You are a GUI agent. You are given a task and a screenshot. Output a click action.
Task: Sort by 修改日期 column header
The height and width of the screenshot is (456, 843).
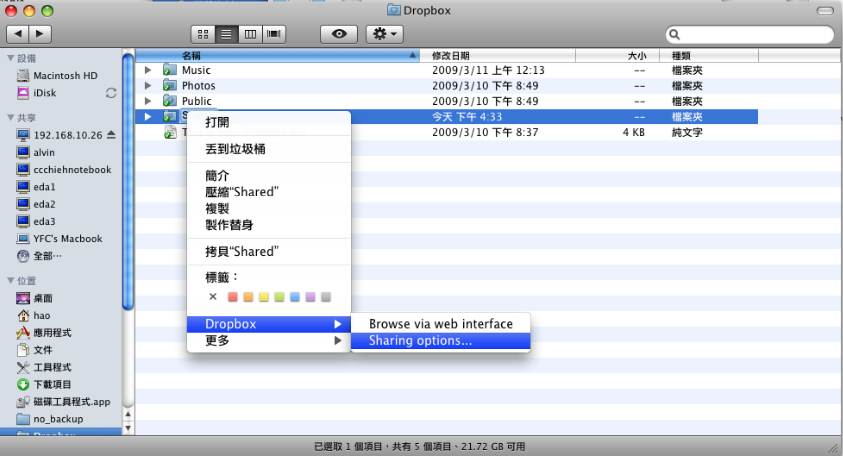tap(497, 55)
